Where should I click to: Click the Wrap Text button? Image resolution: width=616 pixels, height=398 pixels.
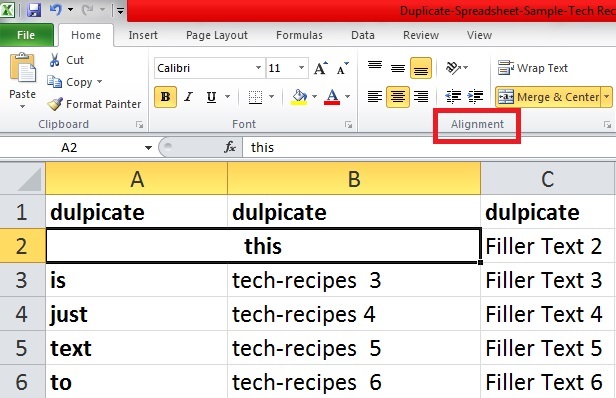click(x=533, y=68)
